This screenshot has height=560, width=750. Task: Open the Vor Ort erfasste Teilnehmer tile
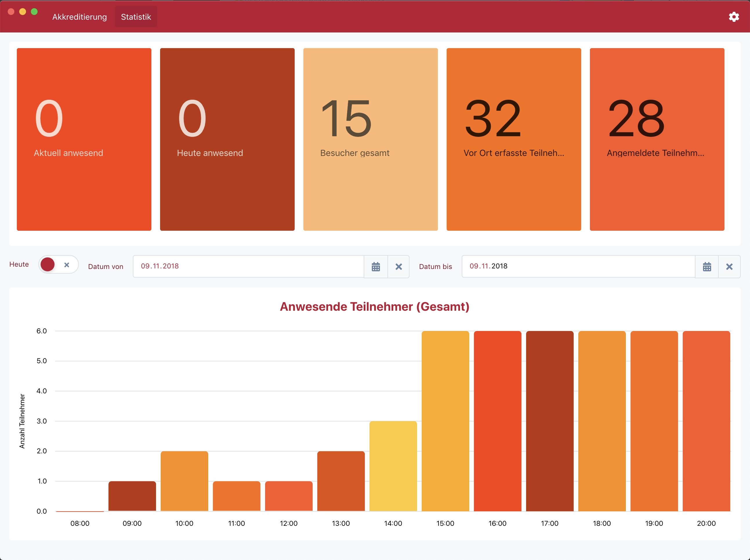tap(514, 139)
